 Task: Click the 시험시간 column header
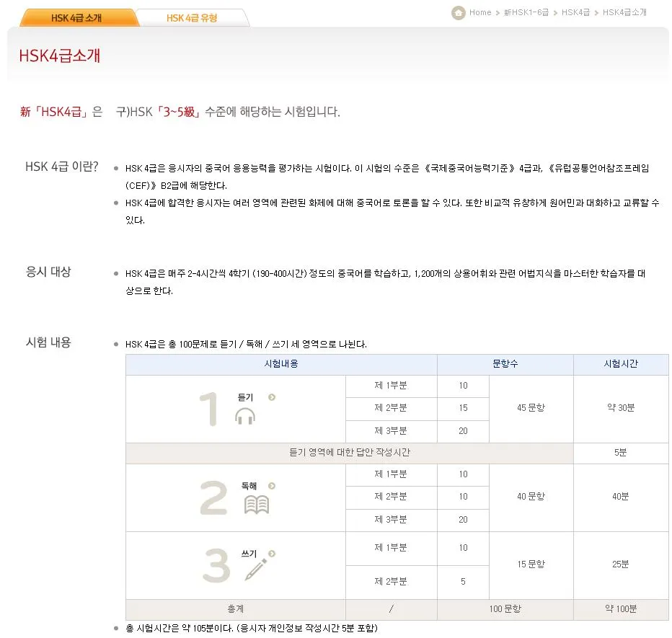621,364
